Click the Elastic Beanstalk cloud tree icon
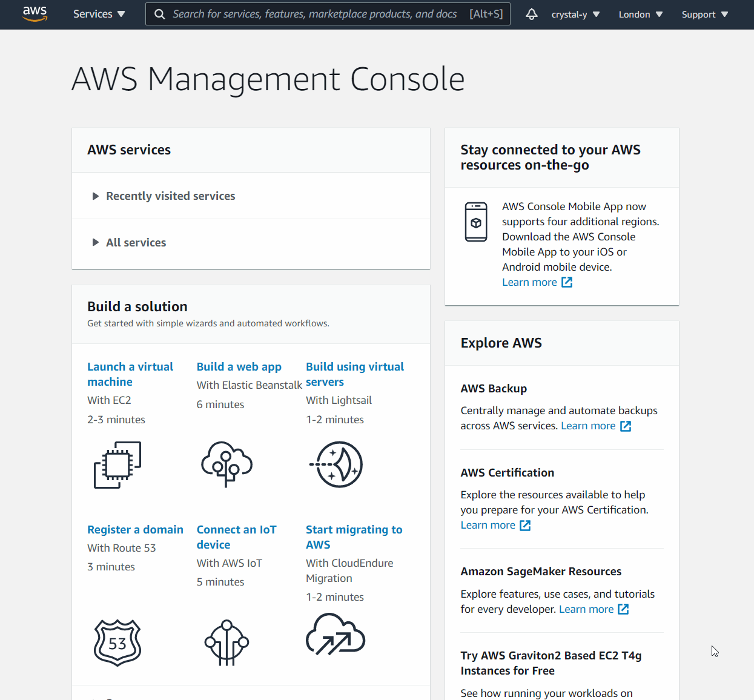This screenshot has height=700, width=754. [227, 464]
